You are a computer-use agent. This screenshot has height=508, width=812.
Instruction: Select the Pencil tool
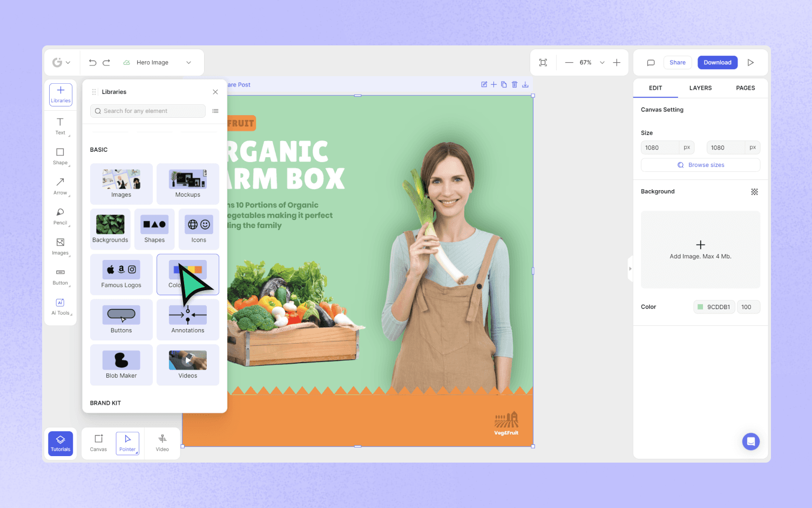click(x=60, y=216)
